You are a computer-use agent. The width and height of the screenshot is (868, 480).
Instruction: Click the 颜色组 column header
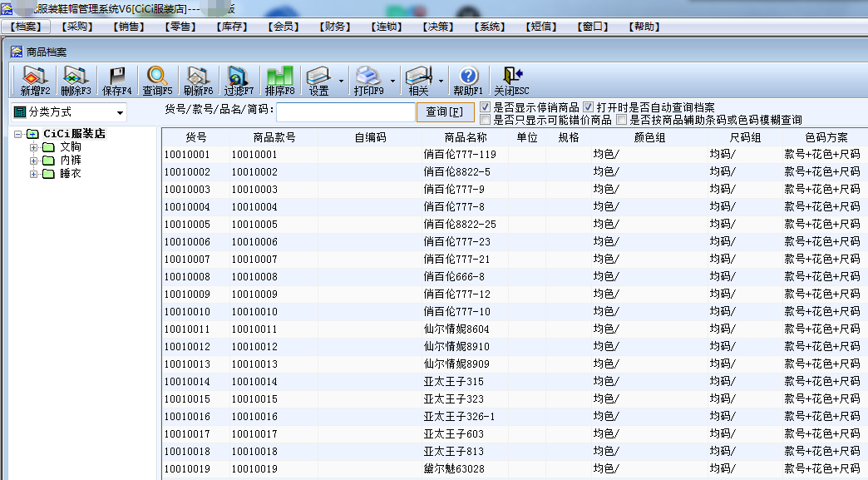[649, 137]
